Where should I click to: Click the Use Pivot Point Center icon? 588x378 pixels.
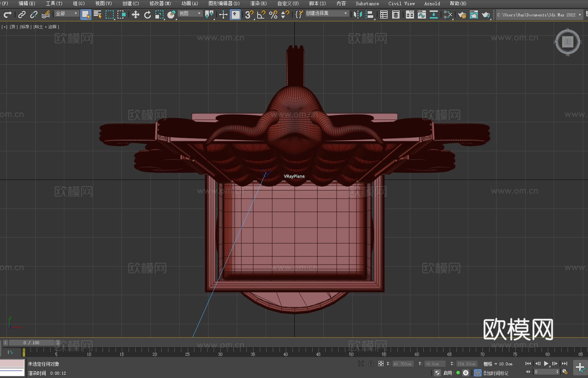[209, 14]
